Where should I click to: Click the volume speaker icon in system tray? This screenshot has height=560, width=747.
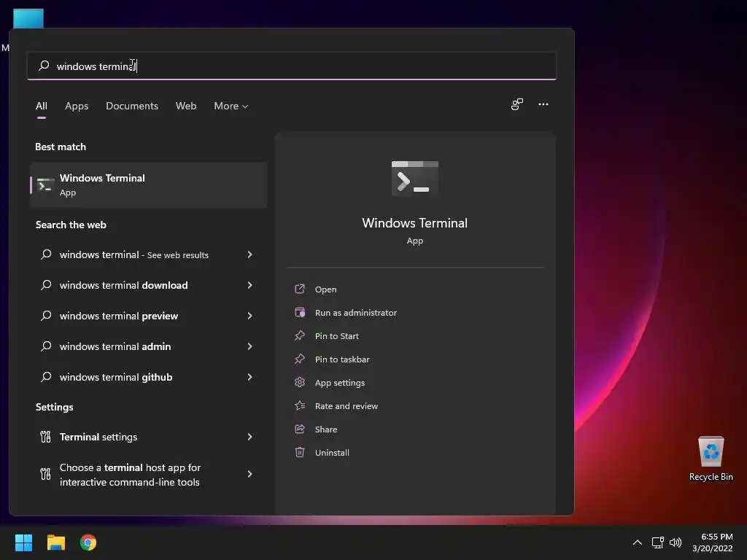pos(676,542)
